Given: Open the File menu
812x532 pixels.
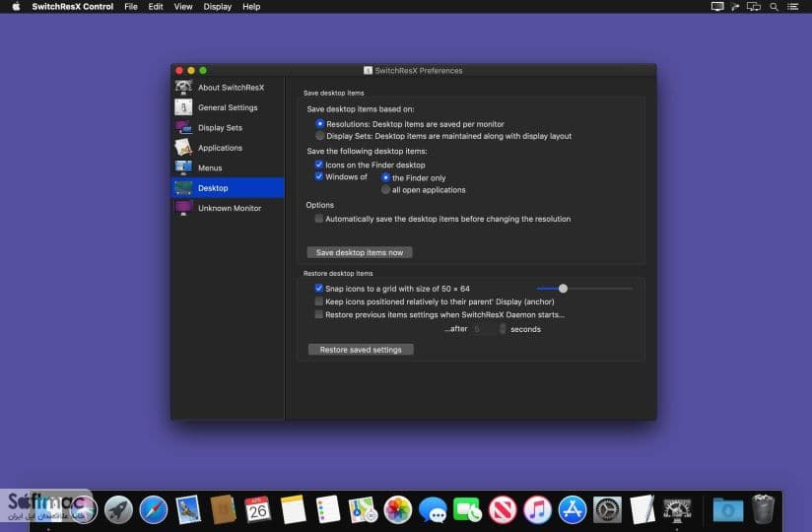Looking at the screenshot, I should (x=131, y=7).
